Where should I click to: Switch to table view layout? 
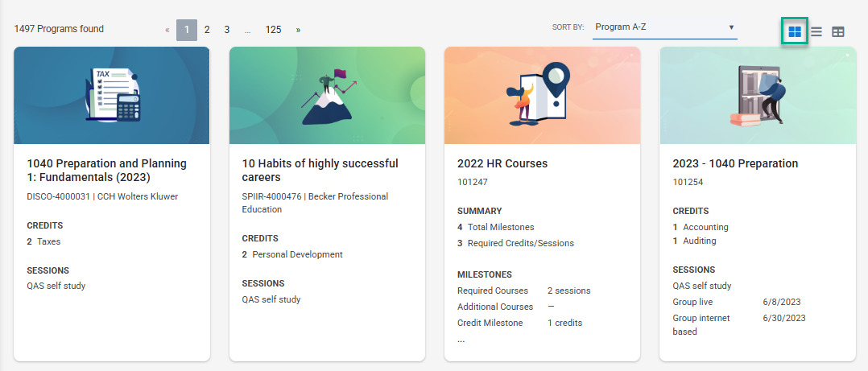[838, 31]
